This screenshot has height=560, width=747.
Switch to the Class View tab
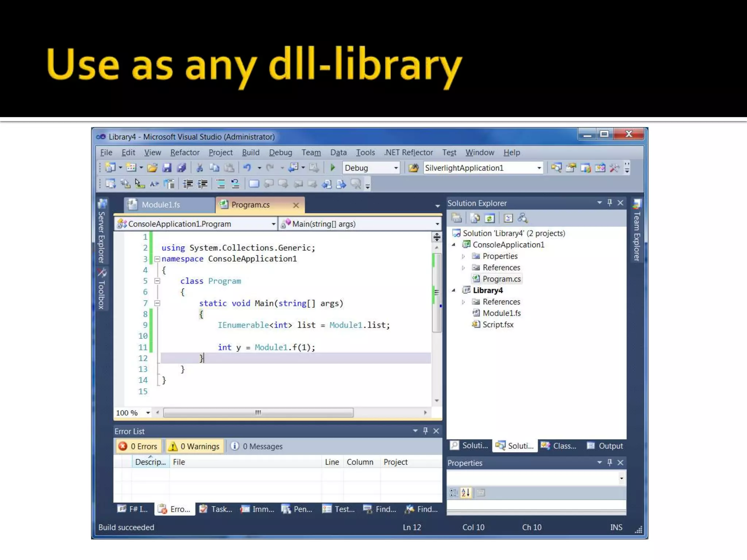tap(559, 446)
